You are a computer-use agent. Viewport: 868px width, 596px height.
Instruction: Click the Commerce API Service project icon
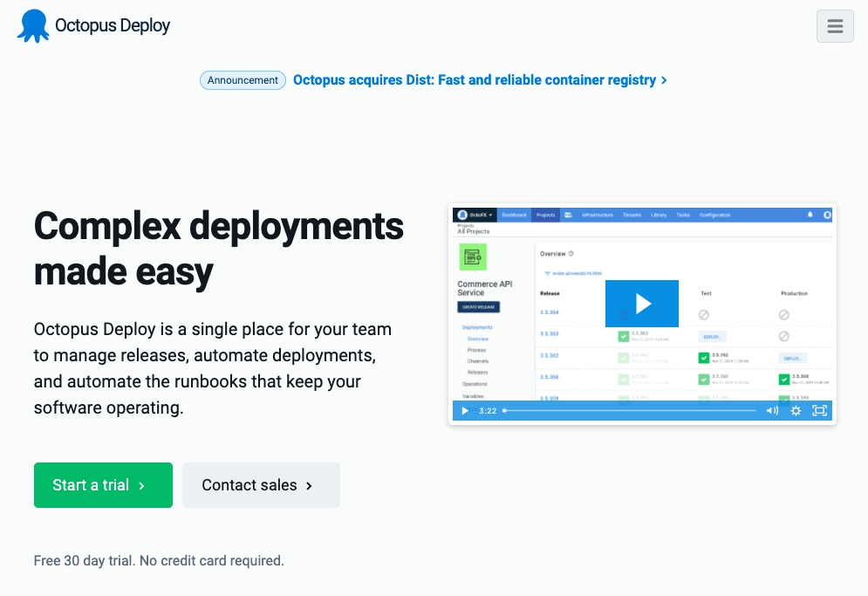point(473,257)
